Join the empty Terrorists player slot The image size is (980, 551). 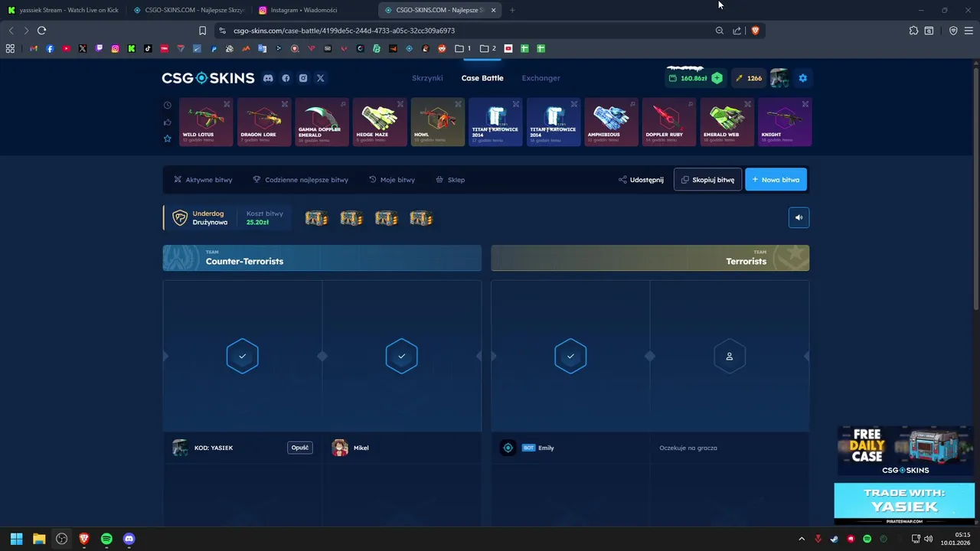point(730,356)
